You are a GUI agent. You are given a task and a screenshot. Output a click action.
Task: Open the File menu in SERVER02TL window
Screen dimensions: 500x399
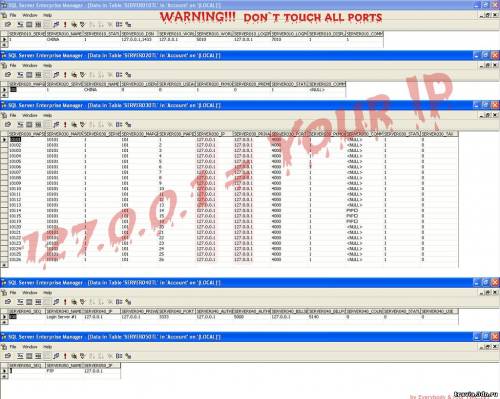pos(13,65)
